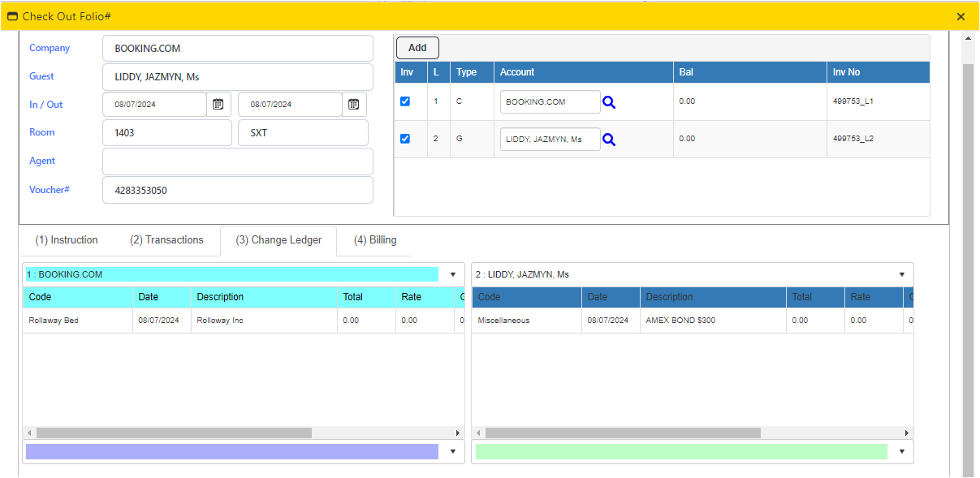Click the Voucher# label

pyautogui.click(x=50, y=189)
